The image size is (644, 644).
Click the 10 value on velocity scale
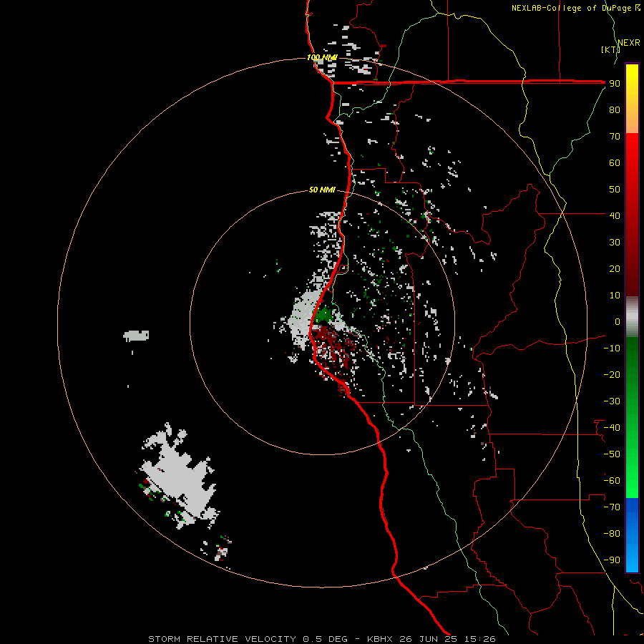coord(615,296)
